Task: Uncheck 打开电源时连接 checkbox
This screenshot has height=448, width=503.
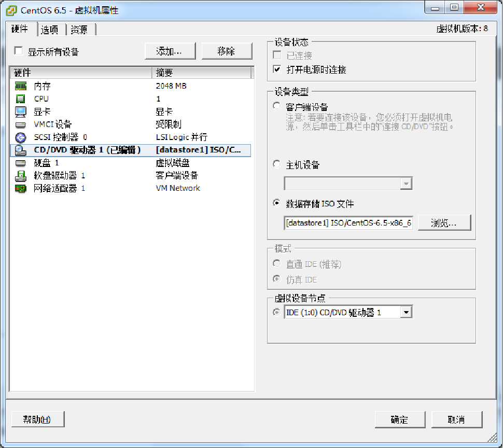Action: coord(277,69)
